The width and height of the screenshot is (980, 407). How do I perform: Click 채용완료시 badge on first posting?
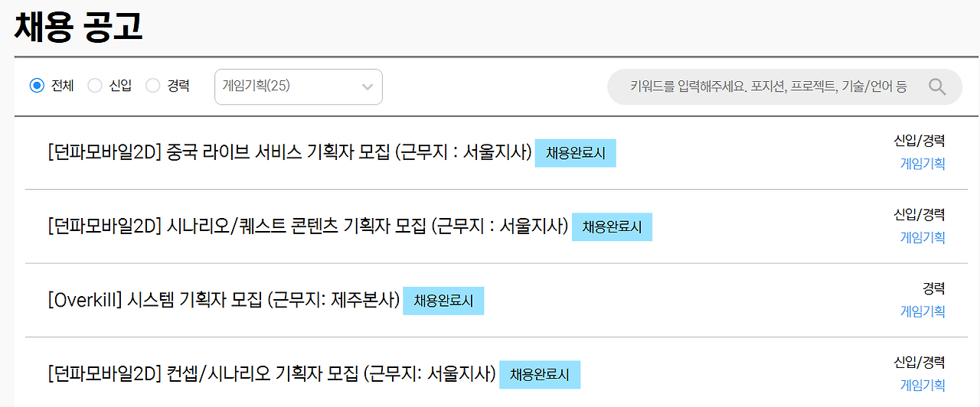tap(575, 153)
